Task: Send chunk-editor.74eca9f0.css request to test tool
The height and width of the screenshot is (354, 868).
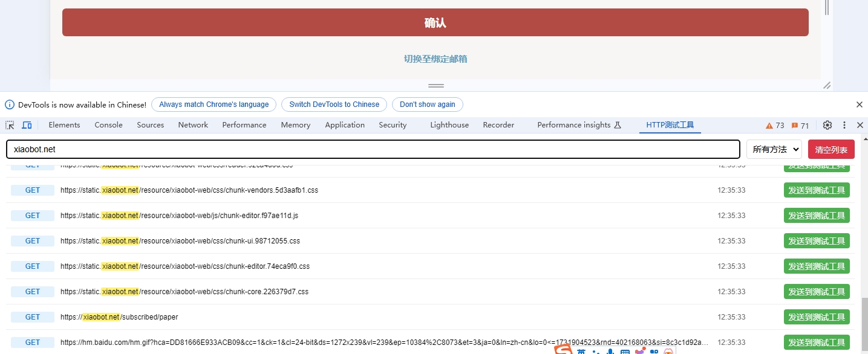Action: tap(817, 266)
